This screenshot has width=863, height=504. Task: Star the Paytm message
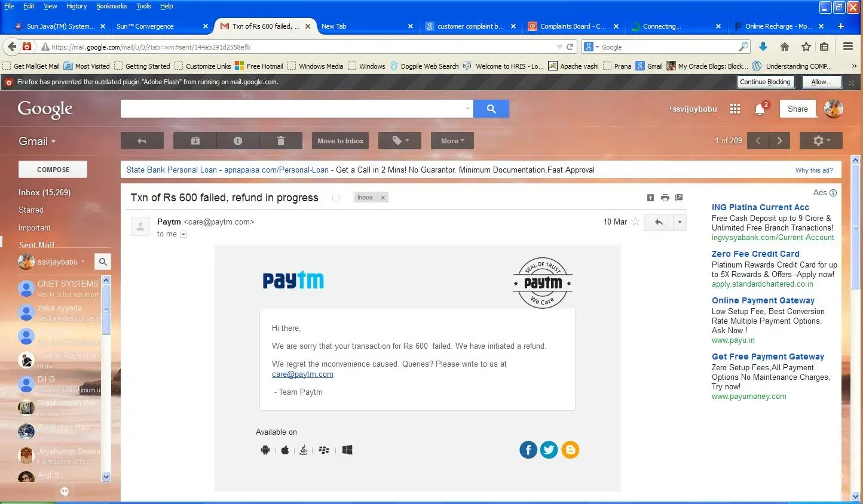click(x=635, y=222)
